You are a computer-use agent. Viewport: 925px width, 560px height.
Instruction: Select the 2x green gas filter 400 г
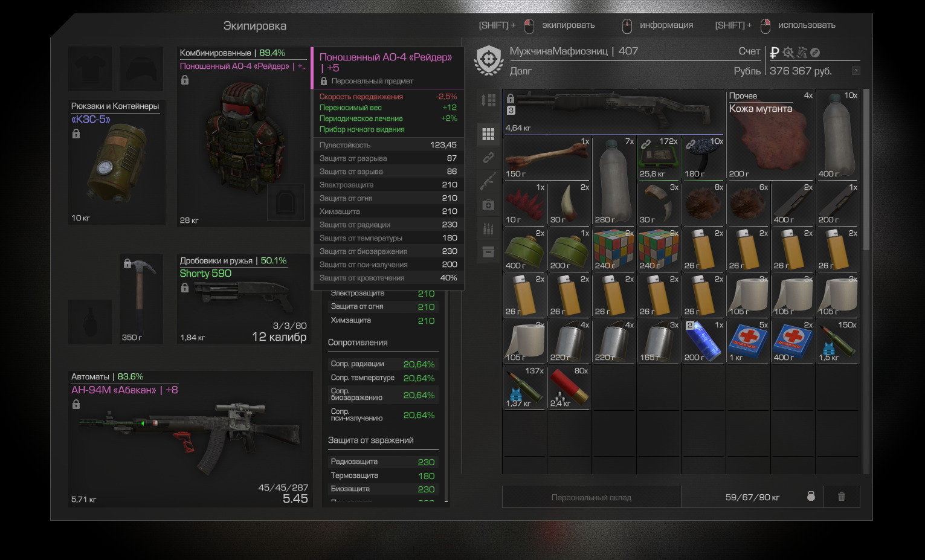click(x=524, y=249)
